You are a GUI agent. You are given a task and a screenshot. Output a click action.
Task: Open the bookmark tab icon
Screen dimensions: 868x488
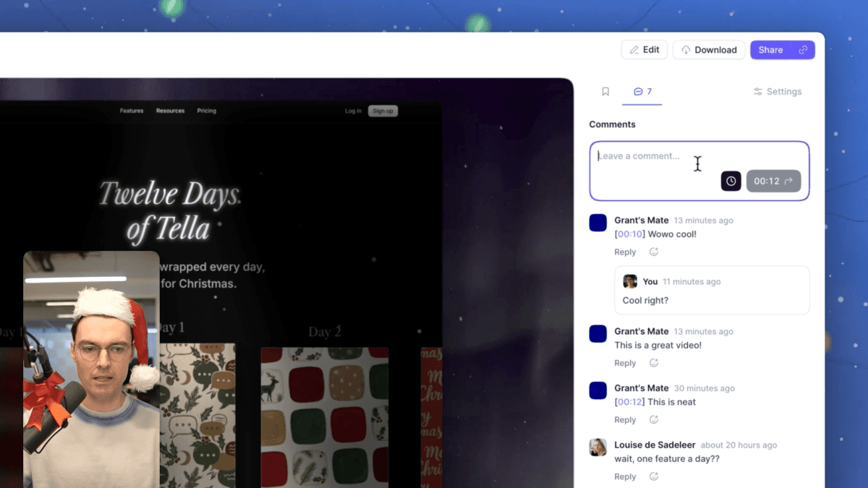606,92
